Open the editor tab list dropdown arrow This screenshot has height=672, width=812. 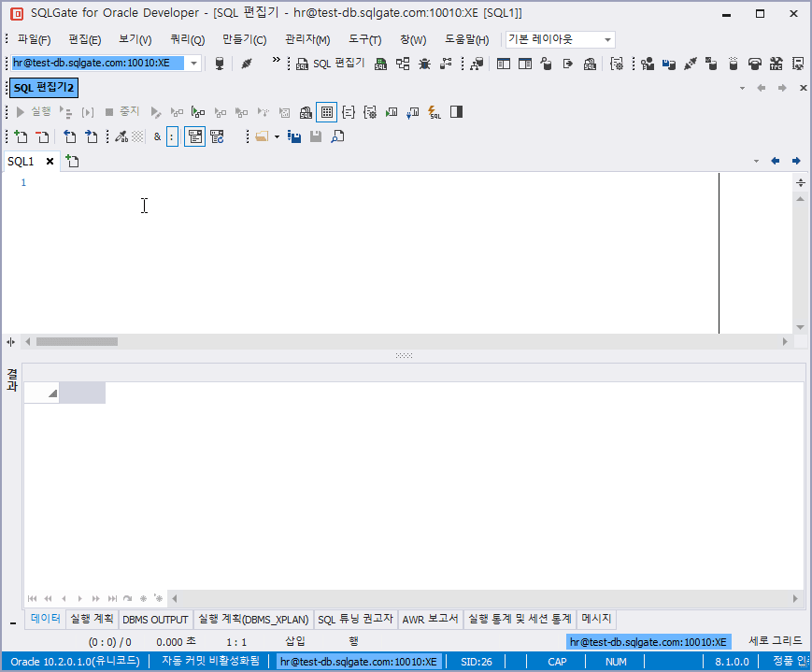[x=757, y=161]
